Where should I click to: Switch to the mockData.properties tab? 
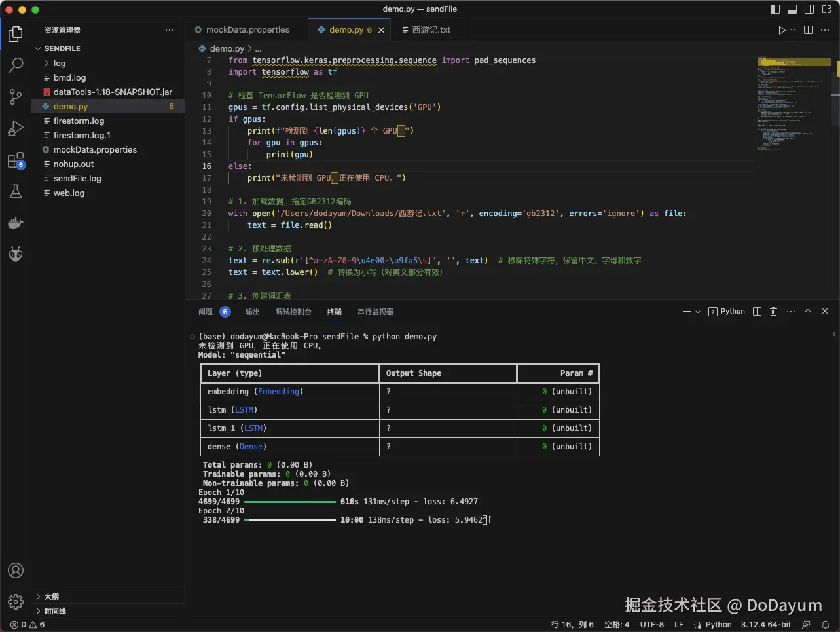click(247, 30)
